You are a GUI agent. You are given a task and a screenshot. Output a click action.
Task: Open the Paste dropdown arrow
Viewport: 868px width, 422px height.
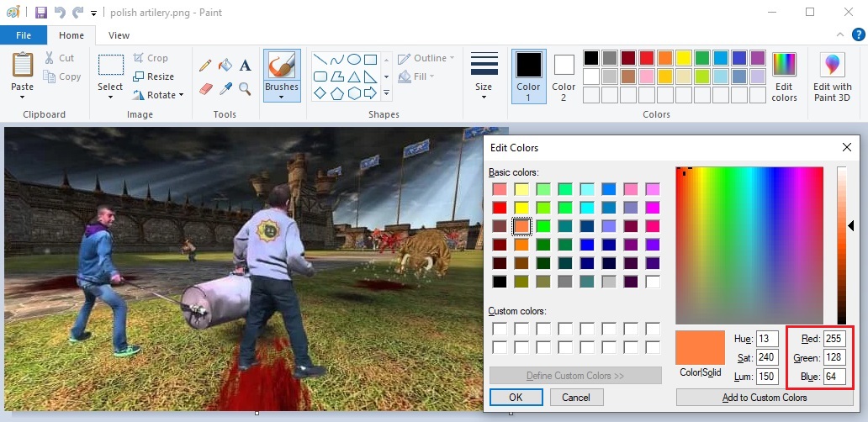pyautogui.click(x=22, y=98)
